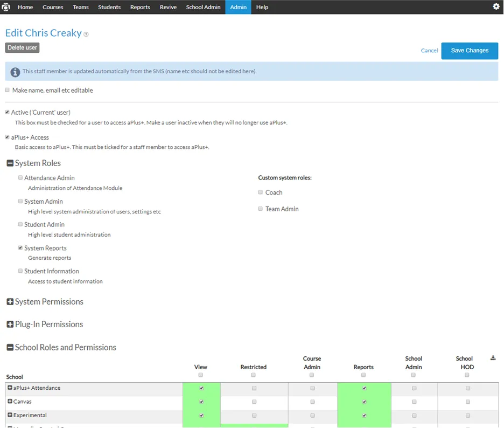Toggle Course Admin column header checkbox
This screenshot has height=428, width=504.
click(x=311, y=375)
